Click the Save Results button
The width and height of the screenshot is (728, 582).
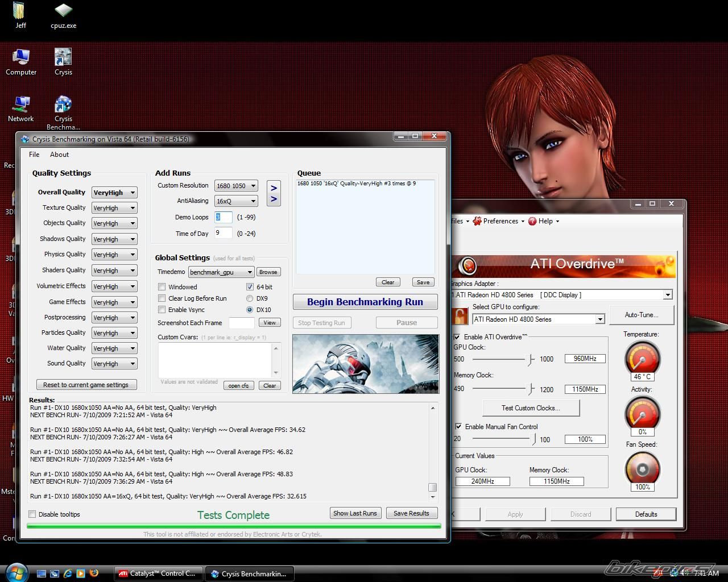pyautogui.click(x=411, y=513)
